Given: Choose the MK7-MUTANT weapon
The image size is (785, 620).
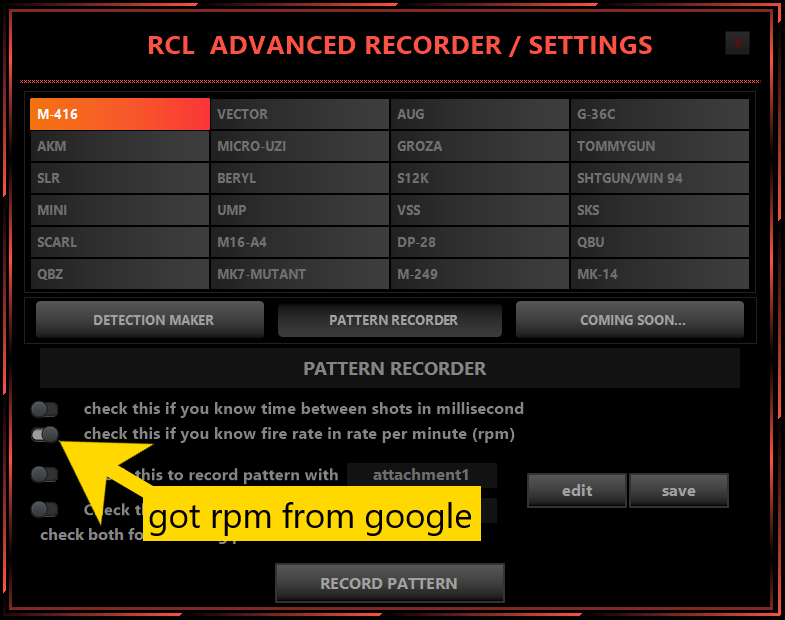Looking at the screenshot, I should pos(299,274).
